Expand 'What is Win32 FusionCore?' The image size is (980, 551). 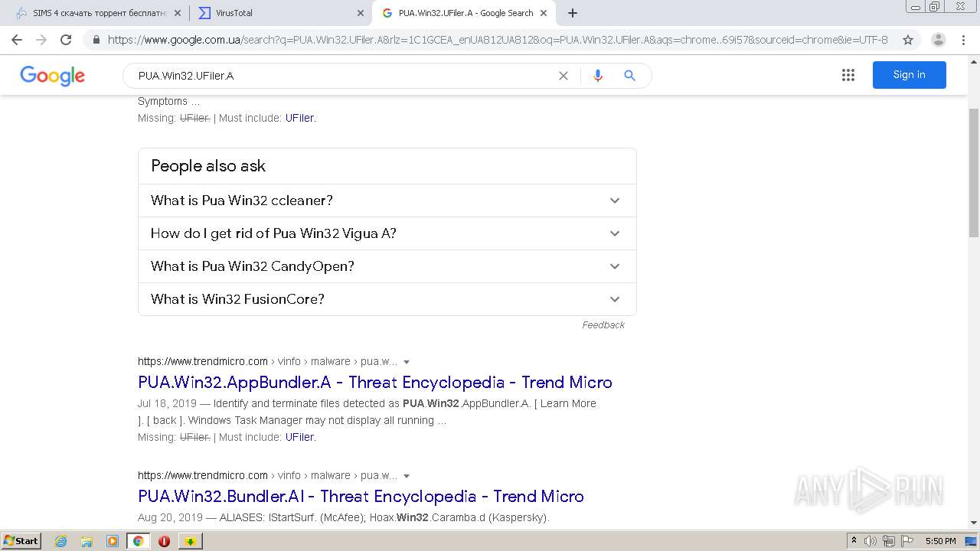point(387,299)
